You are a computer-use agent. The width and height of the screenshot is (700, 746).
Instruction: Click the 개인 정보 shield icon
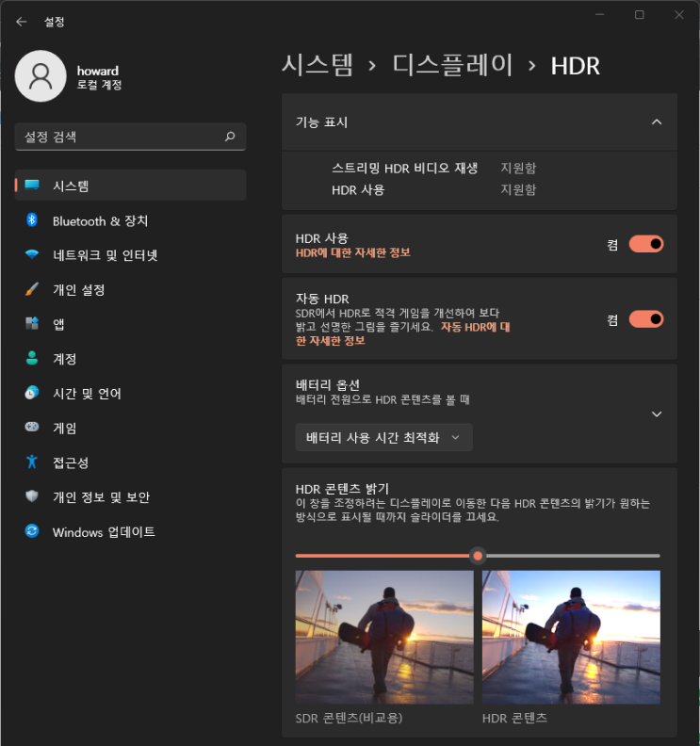click(32, 496)
